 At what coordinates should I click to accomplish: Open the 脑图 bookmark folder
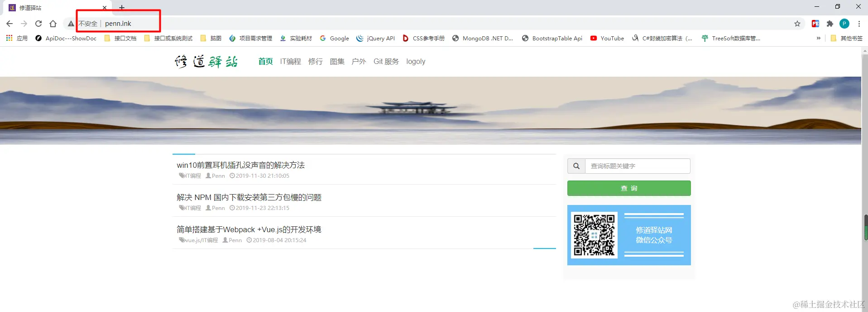[x=211, y=38]
